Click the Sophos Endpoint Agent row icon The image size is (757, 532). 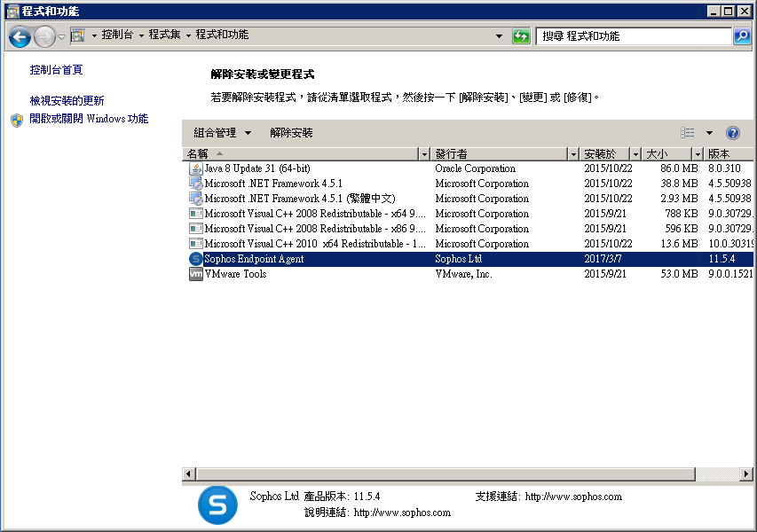196,259
